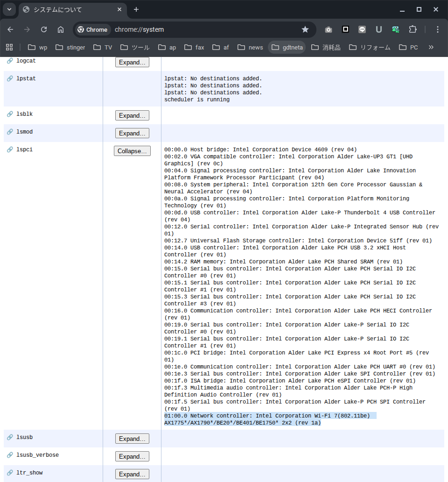Image resolution: width=448 pixels, height=482 pixels.
Task: Click the Chrome site info chip
Action: tap(93, 29)
